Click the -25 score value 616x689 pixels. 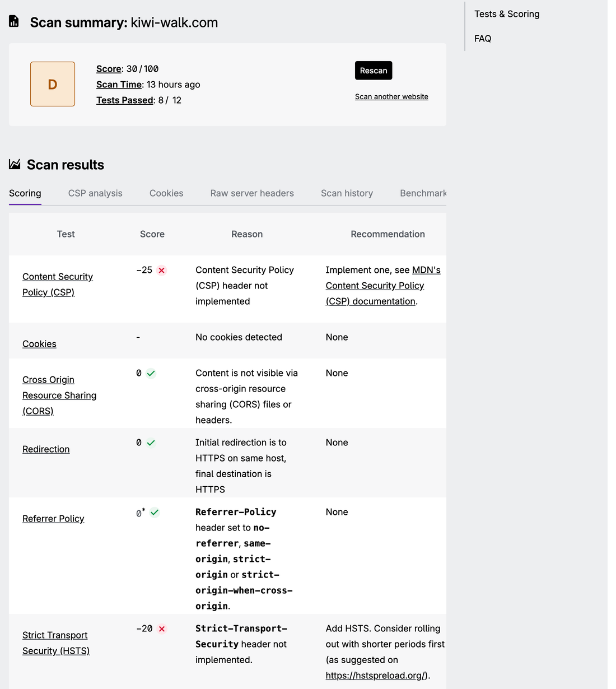[x=144, y=270]
